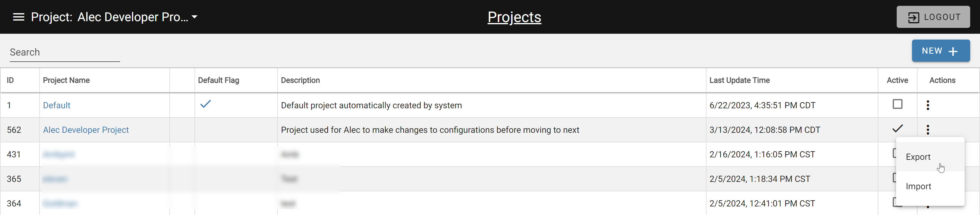Toggle Active checkbox for Default project
The width and height of the screenshot is (980, 215).
(897, 104)
